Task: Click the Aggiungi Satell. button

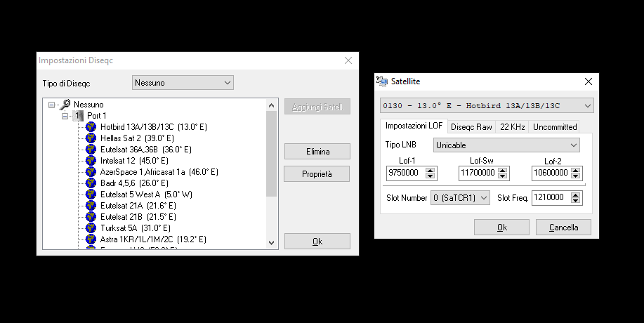Action: coord(317,107)
